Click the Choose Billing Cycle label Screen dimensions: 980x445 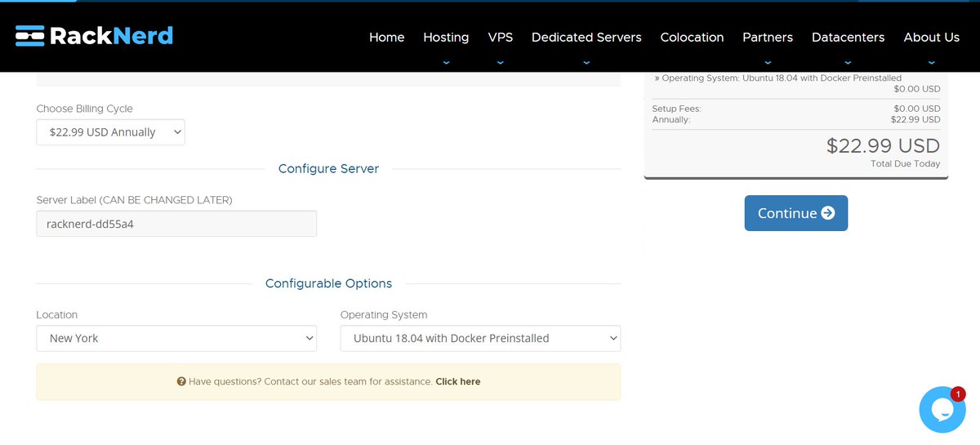tap(85, 109)
